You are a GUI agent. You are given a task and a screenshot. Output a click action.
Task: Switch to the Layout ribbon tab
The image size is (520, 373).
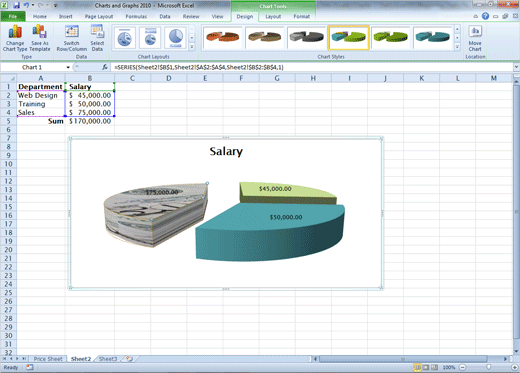(x=273, y=16)
